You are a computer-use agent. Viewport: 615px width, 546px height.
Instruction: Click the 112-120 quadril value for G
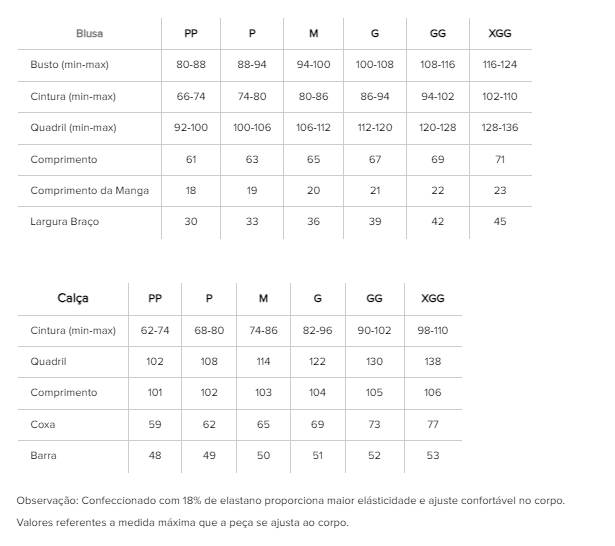[x=375, y=127]
